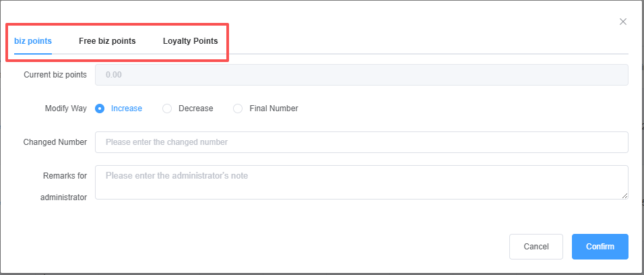Open the Free biz points tab
644x275 pixels.
(107, 41)
